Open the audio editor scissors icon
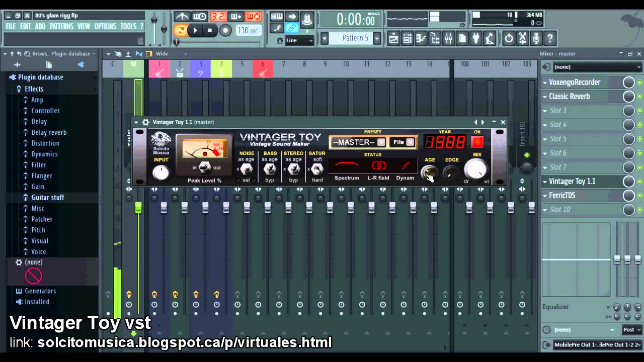The width and height of the screenshot is (644, 362). (x=522, y=38)
